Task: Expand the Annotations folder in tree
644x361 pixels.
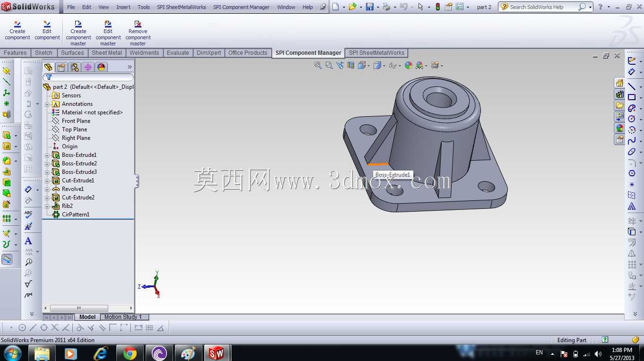Action: [x=47, y=104]
